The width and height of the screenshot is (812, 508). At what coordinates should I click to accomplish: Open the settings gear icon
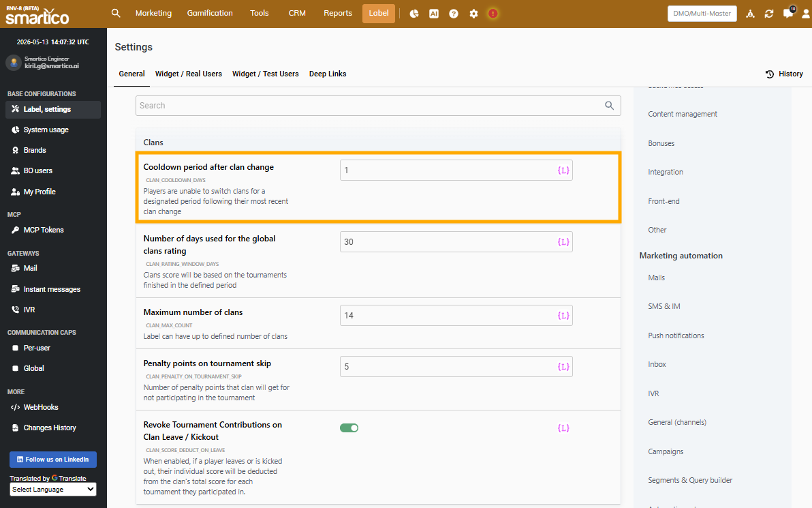pos(473,14)
